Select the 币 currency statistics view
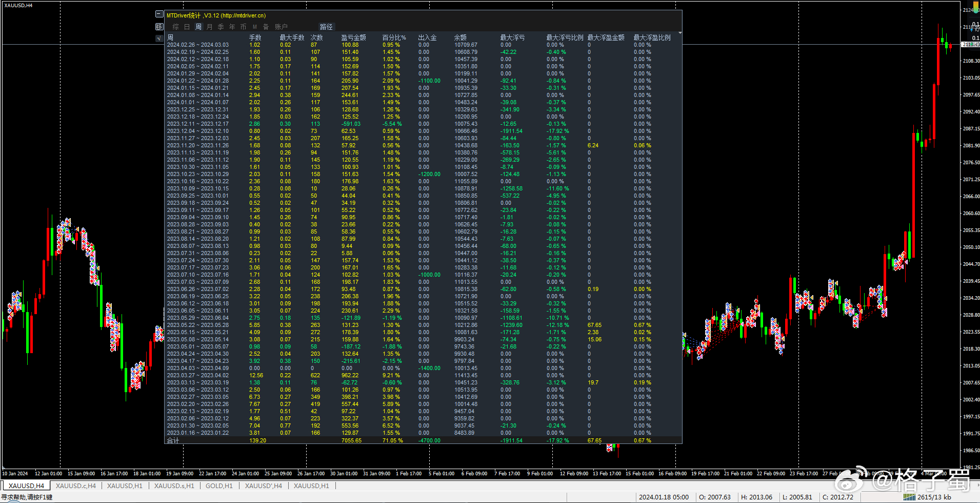Viewport: 980px width, 503px height. [x=244, y=27]
